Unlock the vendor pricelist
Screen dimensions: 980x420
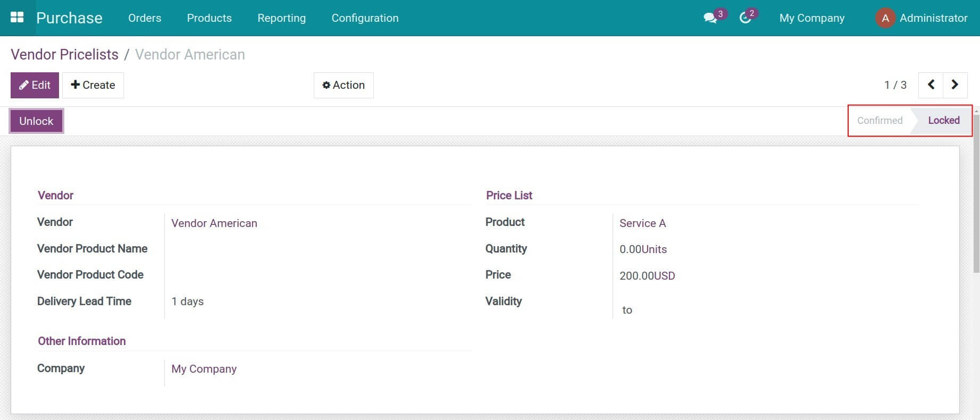[x=36, y=121]
